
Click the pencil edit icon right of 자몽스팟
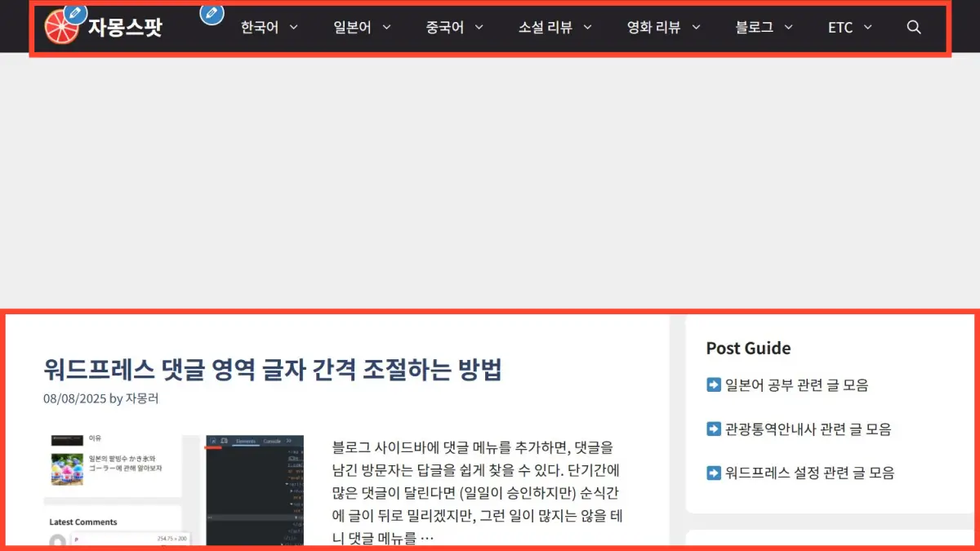click(212, 13)
